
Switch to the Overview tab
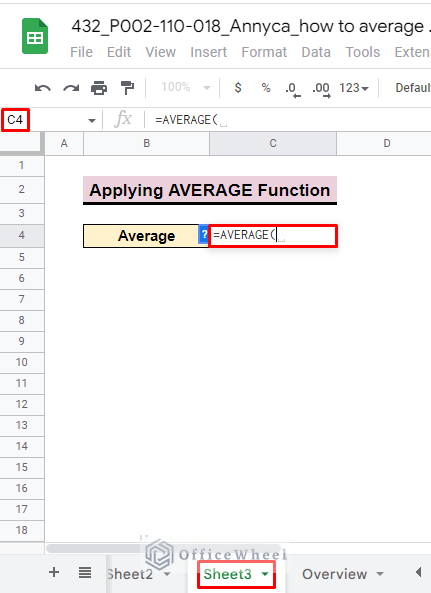tap(335, 574)
